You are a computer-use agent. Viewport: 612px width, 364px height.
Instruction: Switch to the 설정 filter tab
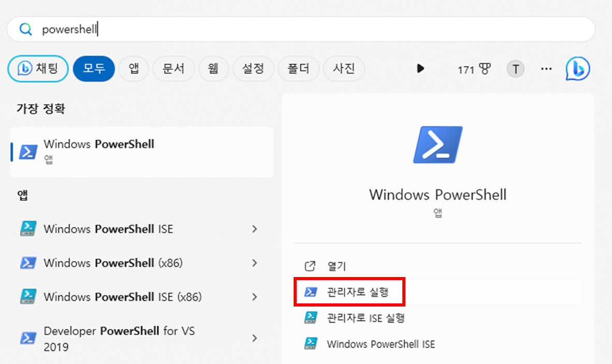point(253,69)
